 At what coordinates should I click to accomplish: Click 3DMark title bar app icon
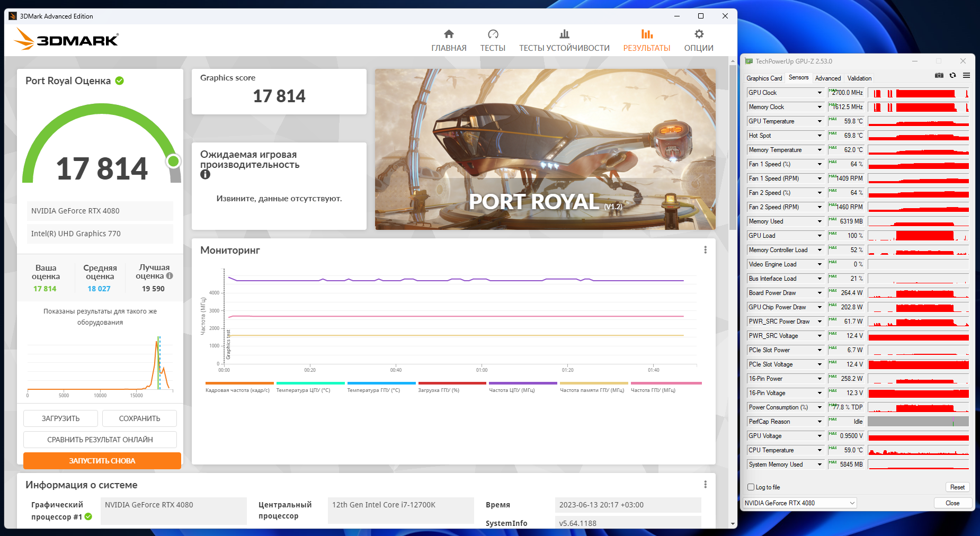[13, 16]
